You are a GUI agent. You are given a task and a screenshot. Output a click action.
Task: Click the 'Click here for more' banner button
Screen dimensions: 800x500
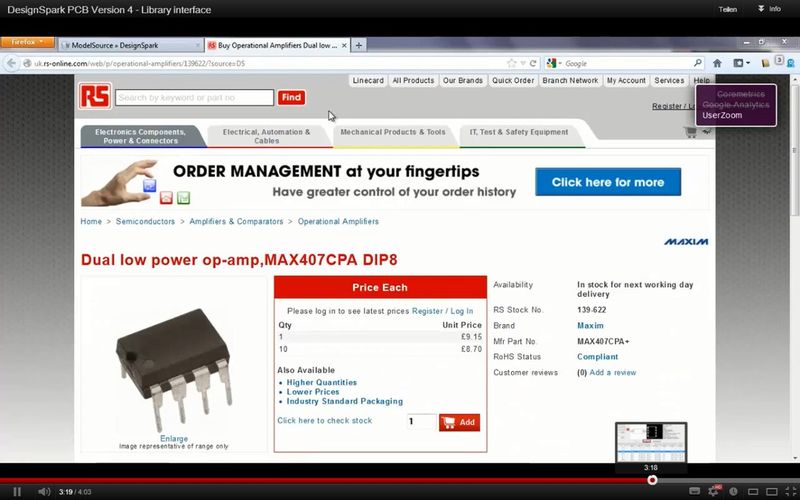pyautogui.click(x=608, y=182)
